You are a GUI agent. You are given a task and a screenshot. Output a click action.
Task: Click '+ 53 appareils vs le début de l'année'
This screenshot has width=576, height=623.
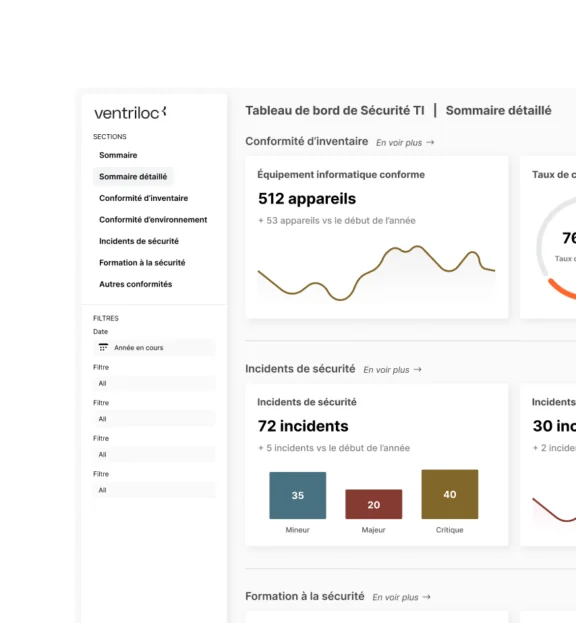(x=336, y=221)
